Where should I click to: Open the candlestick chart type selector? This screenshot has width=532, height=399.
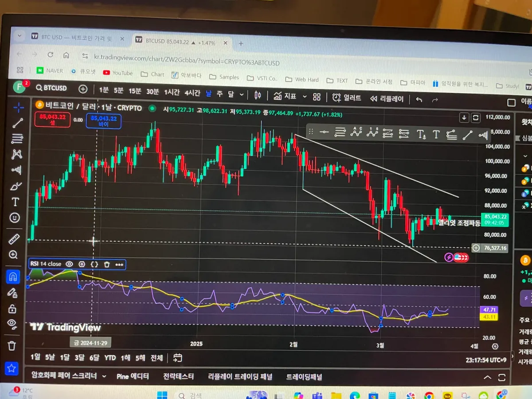coord(258,95)
